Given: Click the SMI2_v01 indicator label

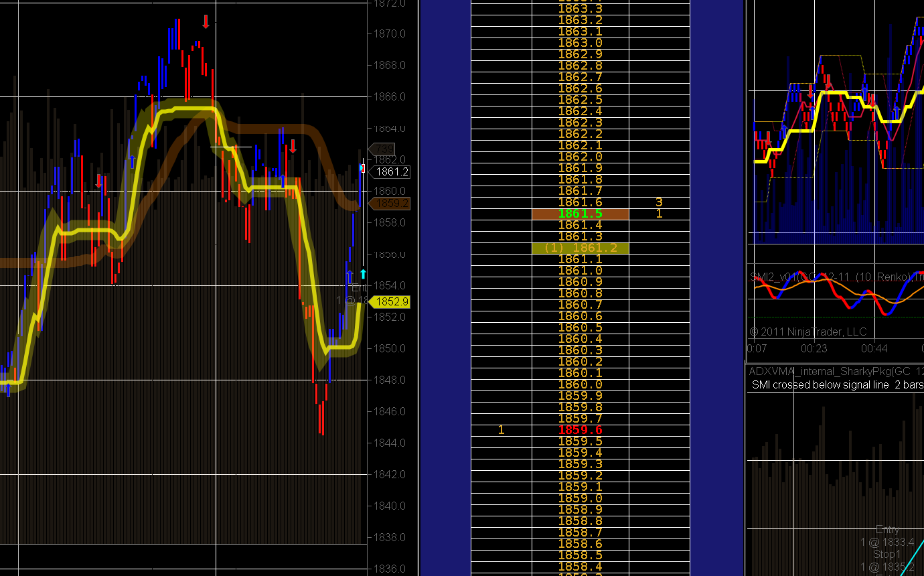Looking at the screenshot, I should click(x=837, y=277).
